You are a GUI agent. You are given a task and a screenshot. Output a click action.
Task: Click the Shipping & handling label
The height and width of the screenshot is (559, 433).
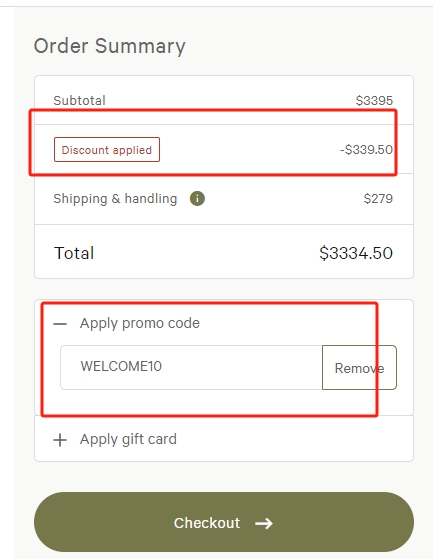pos(115,199)
